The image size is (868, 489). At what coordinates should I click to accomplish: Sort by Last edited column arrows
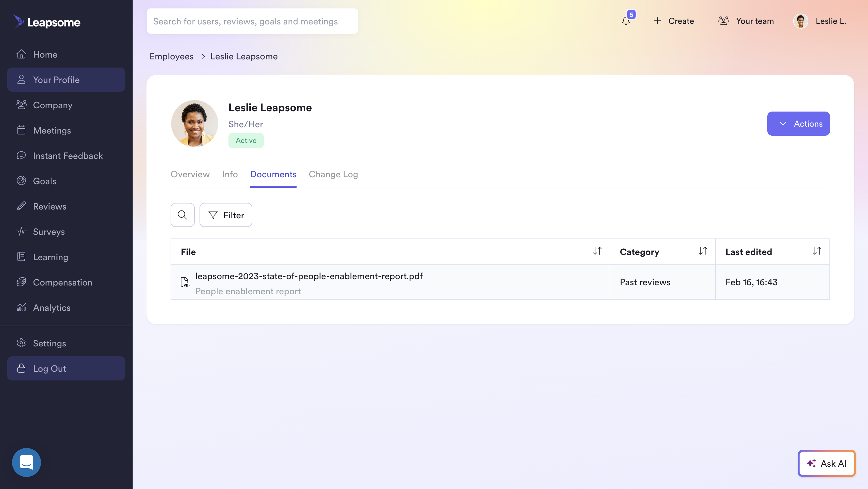(817, 251)
